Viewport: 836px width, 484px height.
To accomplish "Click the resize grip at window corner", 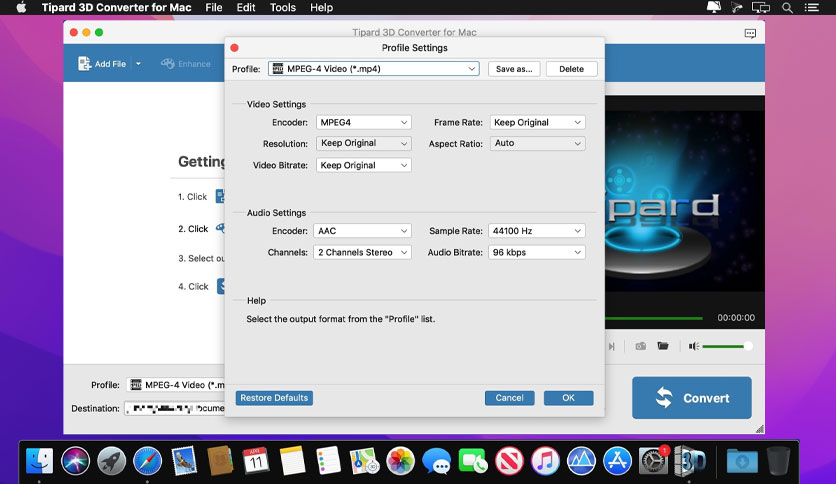I will tap(760, 429).
